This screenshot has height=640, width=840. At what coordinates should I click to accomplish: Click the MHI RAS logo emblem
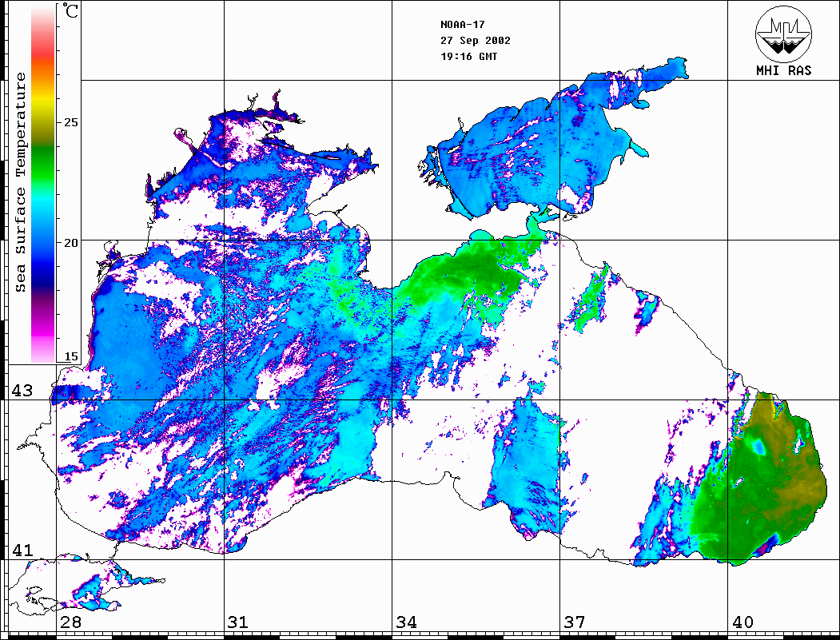pos(784,34)
